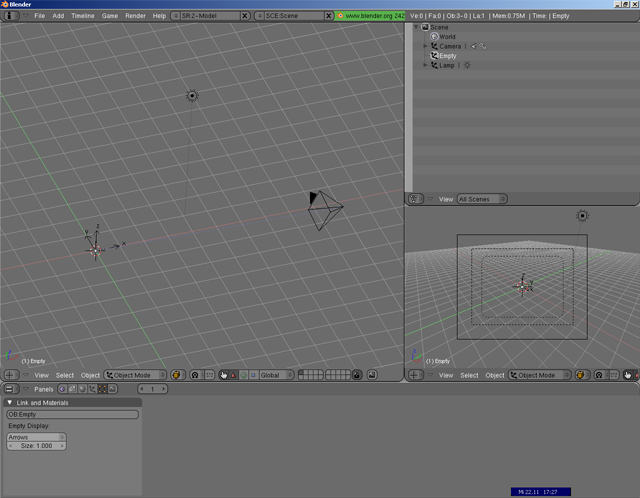Click the info window type icon in top header
Viewport: 640px width, 498px height.
tap(11, 16)
